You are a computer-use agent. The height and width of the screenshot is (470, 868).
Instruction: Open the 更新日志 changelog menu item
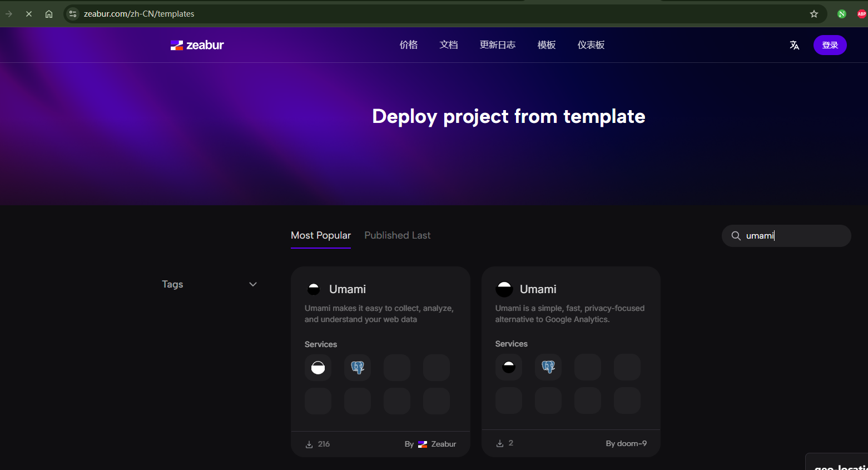[x=498, y=45]
